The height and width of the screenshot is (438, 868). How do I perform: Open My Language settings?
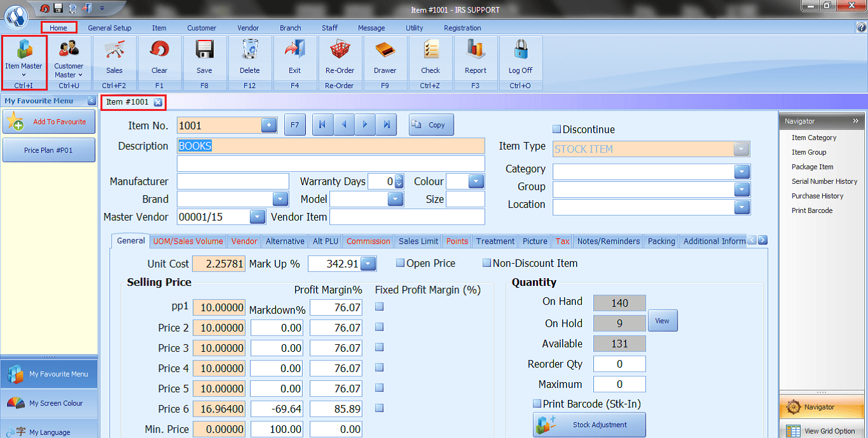(49, 432)
